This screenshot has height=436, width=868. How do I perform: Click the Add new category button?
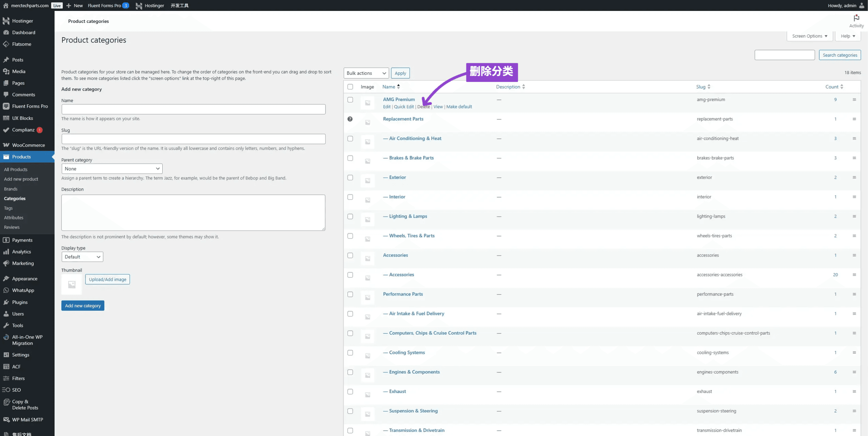83,306
